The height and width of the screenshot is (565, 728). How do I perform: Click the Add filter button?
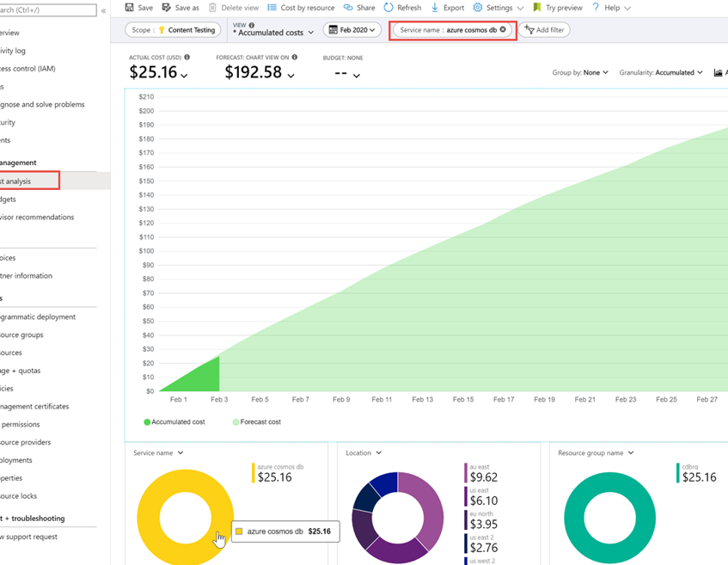(543, 29)
